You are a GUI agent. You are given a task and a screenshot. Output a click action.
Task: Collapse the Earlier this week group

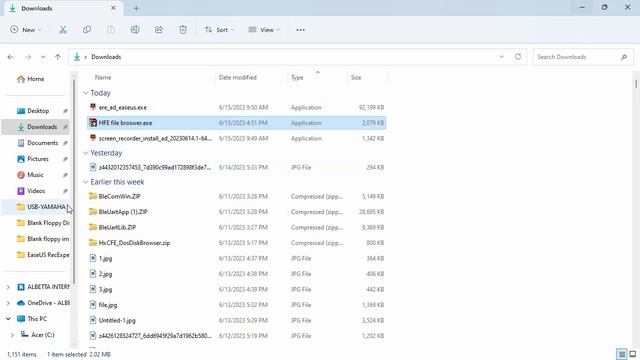[x=85, y=182]
